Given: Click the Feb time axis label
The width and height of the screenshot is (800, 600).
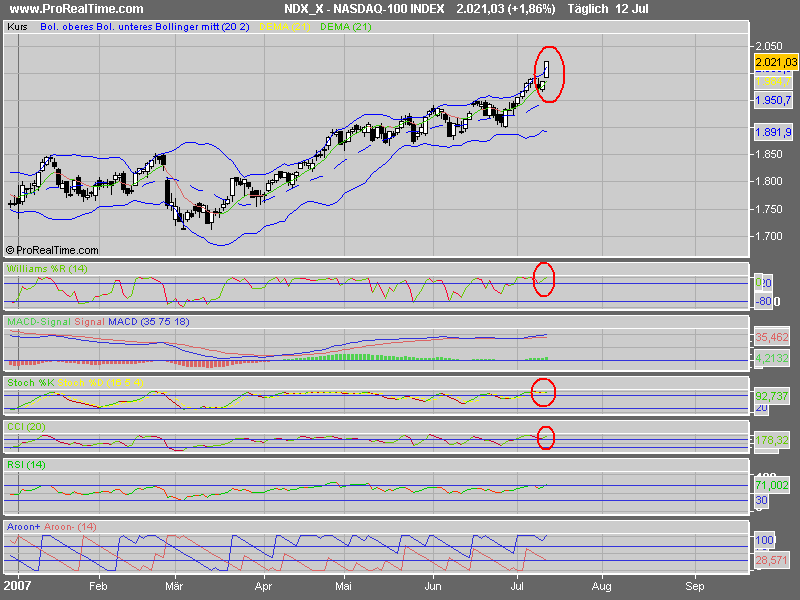Looking at the screenshot, I should pos(98,586).
